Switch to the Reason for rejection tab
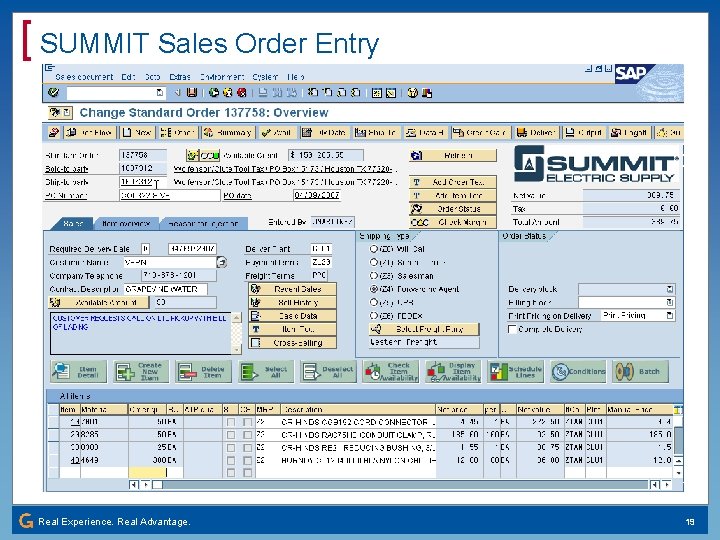Screen dimensions: 720x540 pos(203,224)
